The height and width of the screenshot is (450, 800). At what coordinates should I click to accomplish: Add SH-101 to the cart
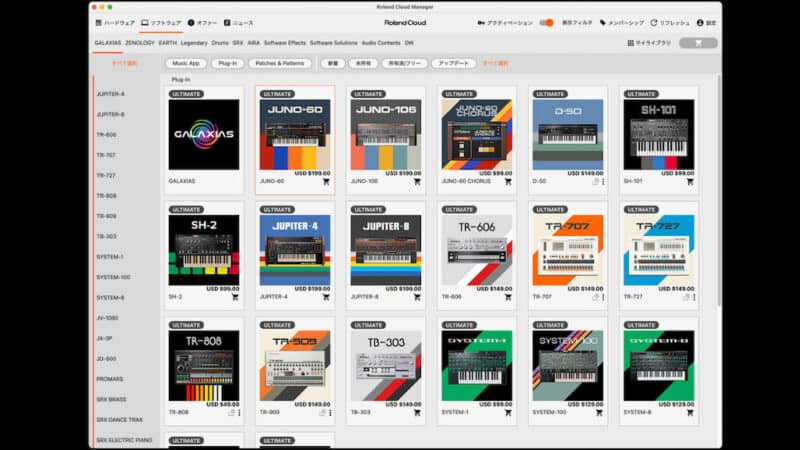pos(690,182)
